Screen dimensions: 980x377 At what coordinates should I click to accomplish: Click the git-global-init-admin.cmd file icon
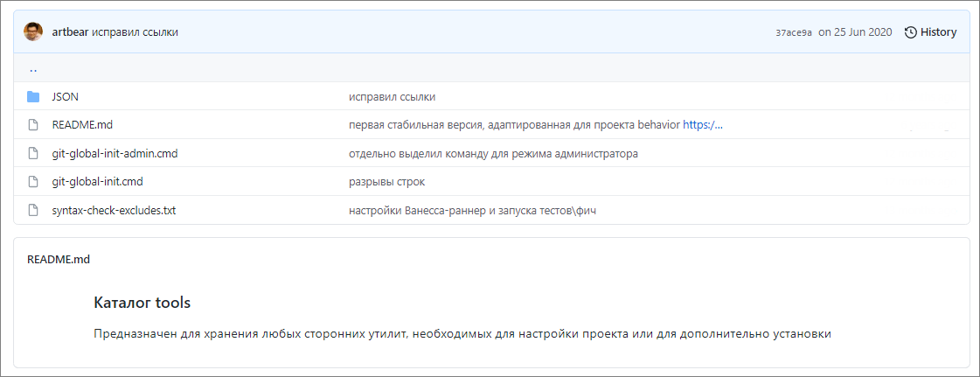[x=33, y=154]
